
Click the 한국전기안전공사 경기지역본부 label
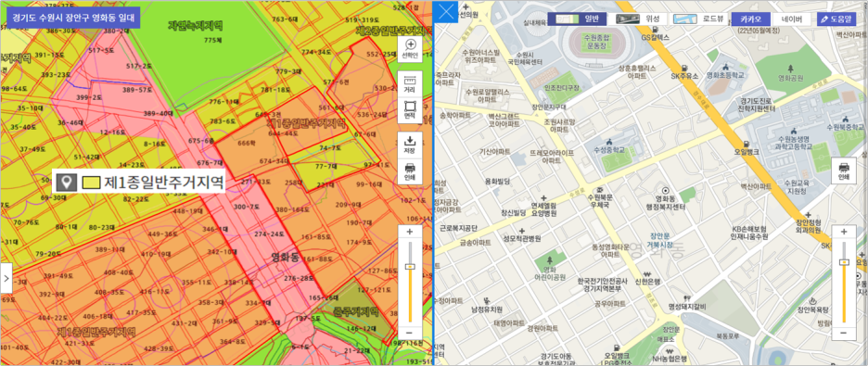601,284
